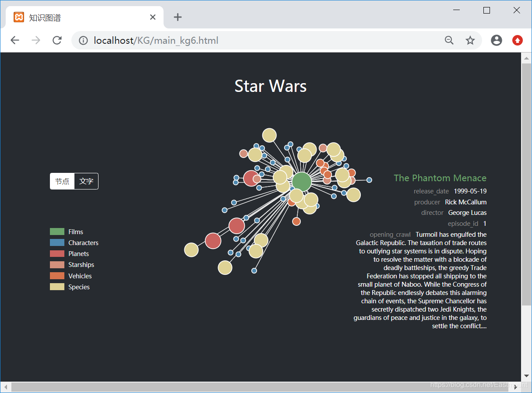This screenshot has width=532, height=393.
Task: Switch to 节点 display mode
Action: [62, 181]
